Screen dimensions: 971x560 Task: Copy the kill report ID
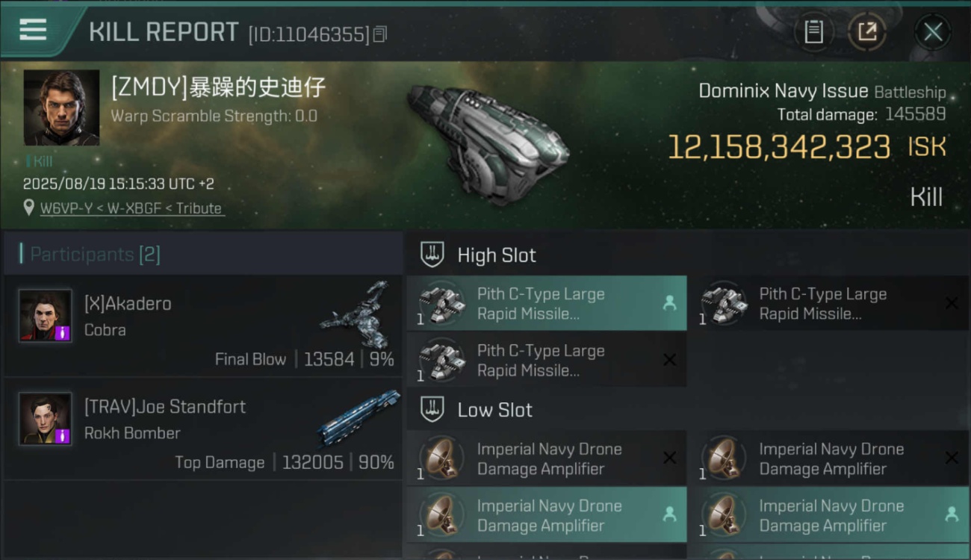379,34
